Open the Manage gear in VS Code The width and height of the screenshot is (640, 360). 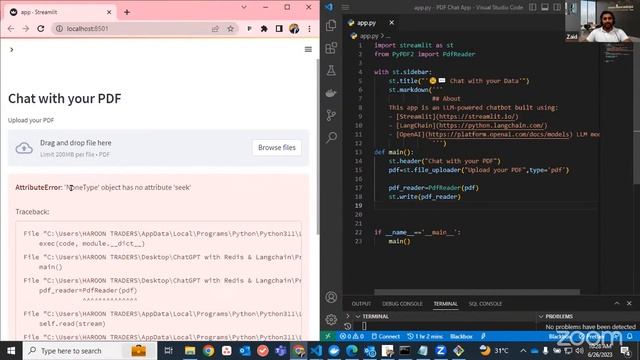[331, 320]
